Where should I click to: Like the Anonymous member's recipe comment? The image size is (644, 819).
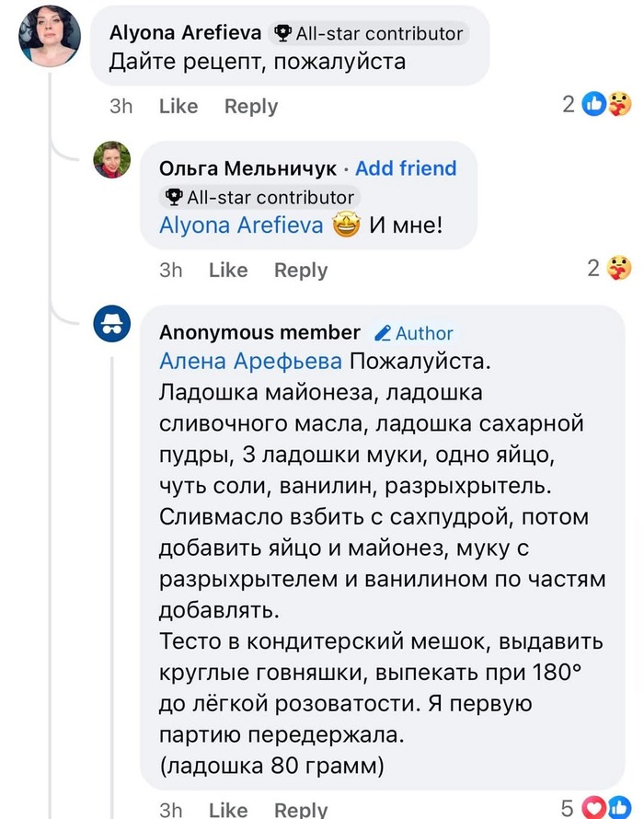point(228,810)
